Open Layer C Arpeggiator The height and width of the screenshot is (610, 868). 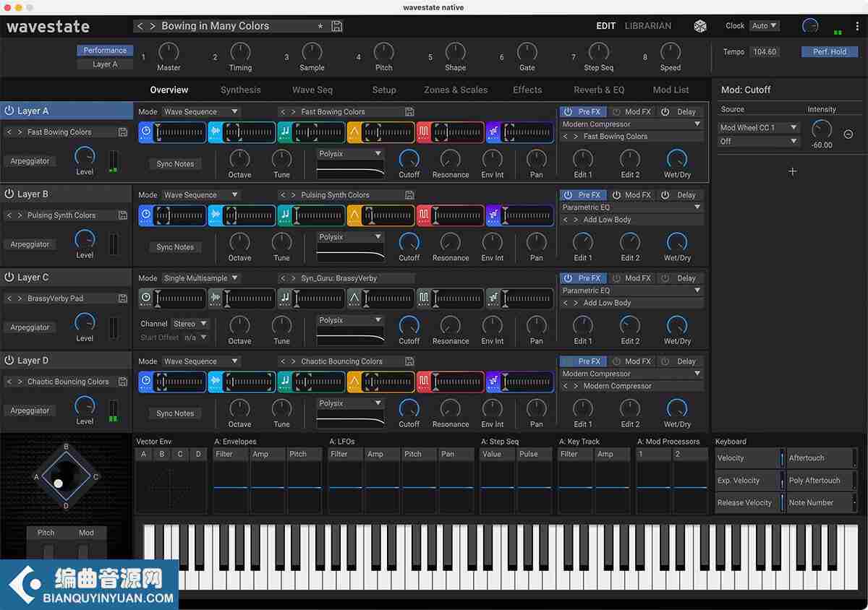30,327
